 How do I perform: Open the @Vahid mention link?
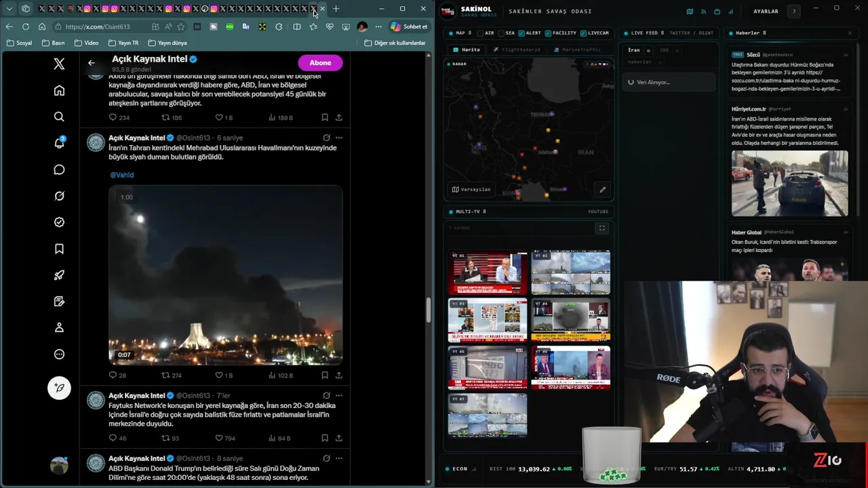[x=122, y=175]
